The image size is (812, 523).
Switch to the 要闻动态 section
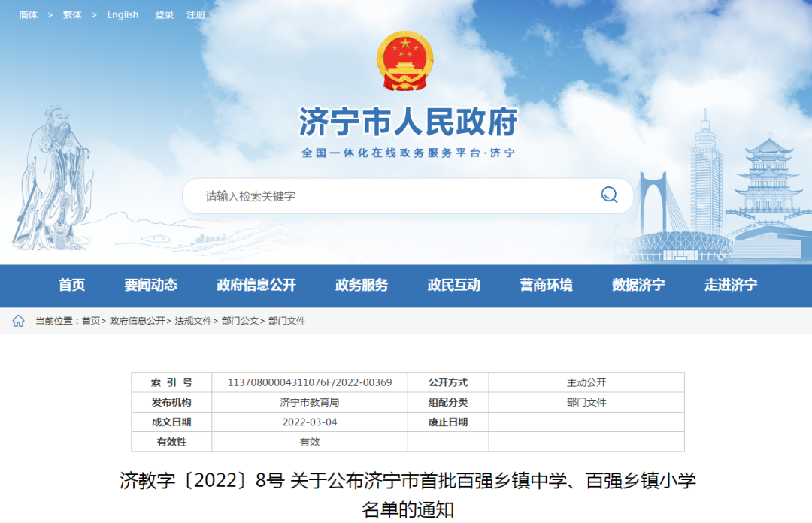(153, 286)
